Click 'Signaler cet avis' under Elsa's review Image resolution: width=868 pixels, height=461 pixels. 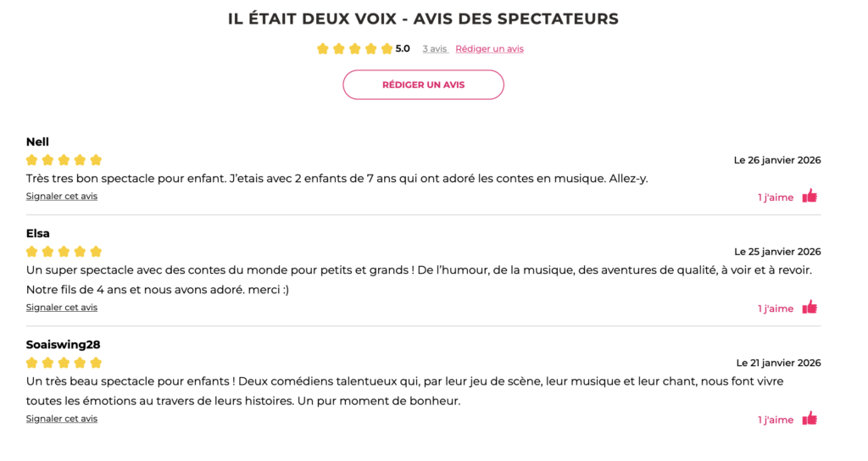point(62,308)
